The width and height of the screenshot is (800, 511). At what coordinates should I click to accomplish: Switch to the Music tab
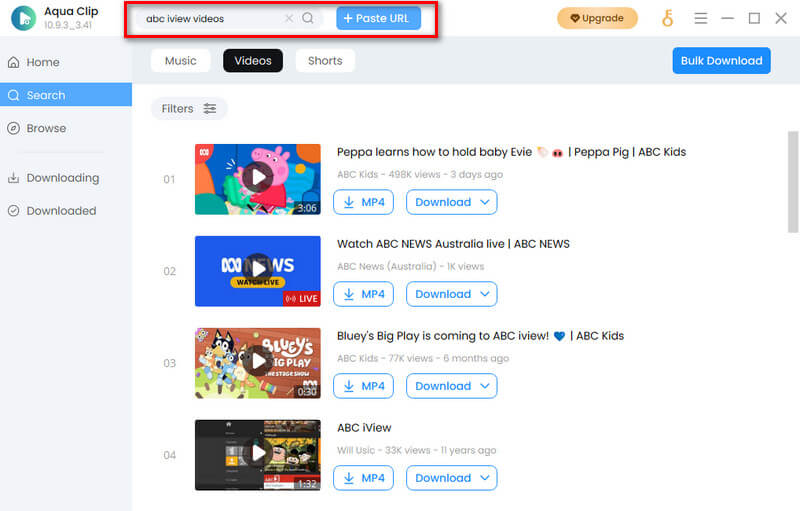(181, 61)
